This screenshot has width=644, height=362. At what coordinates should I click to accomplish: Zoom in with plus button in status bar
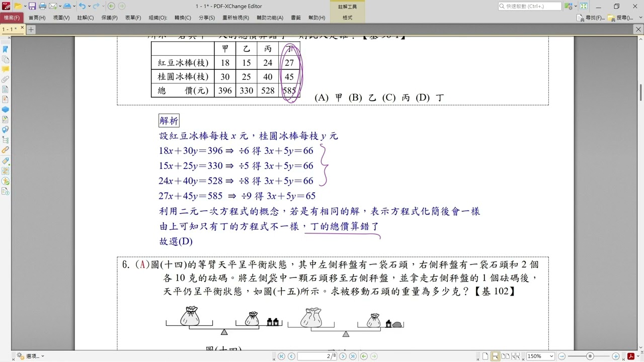[x=615, y=356]
